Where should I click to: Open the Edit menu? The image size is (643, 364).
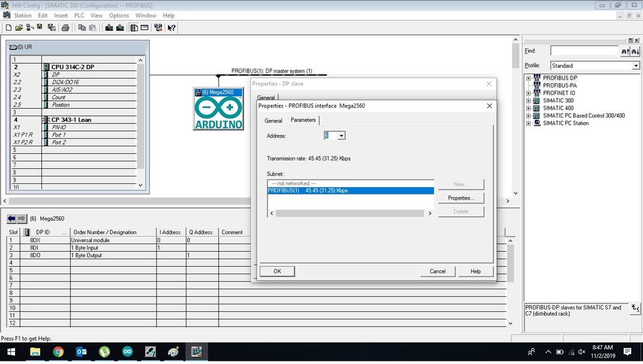click(x=43, y=16)
